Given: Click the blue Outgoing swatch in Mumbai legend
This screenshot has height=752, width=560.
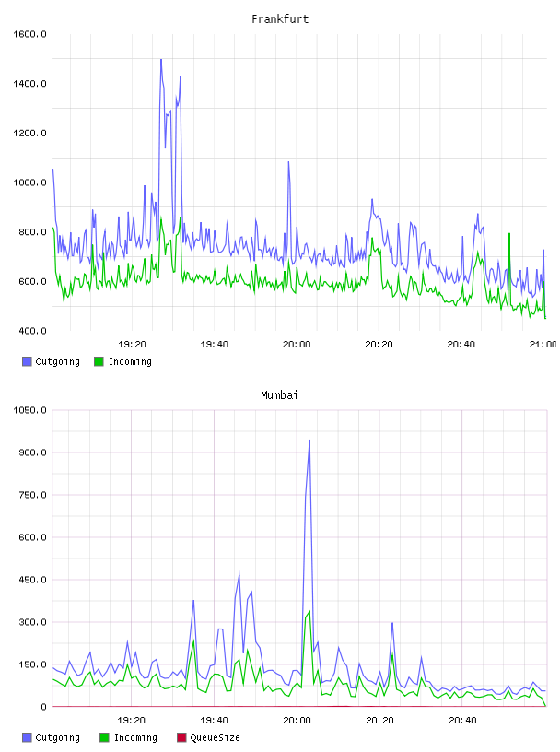Looking at the screenshot, I should pos(27,737).
